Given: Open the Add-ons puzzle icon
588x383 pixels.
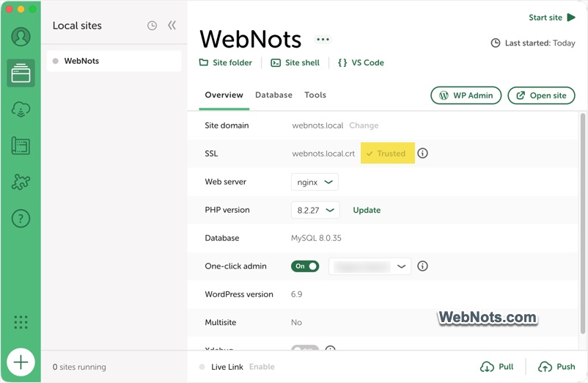Looking at the screenshot, I should tap(21, 182).
